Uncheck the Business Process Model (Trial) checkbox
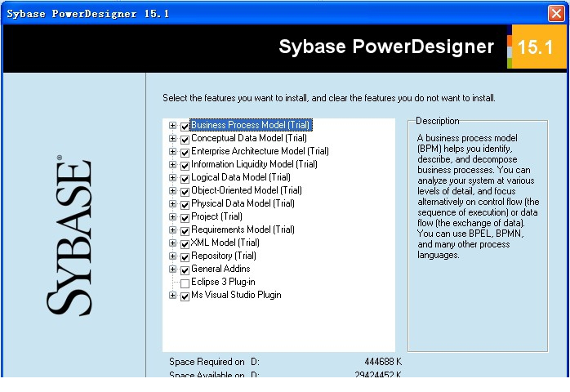570x392 pixels. point(185,127)
